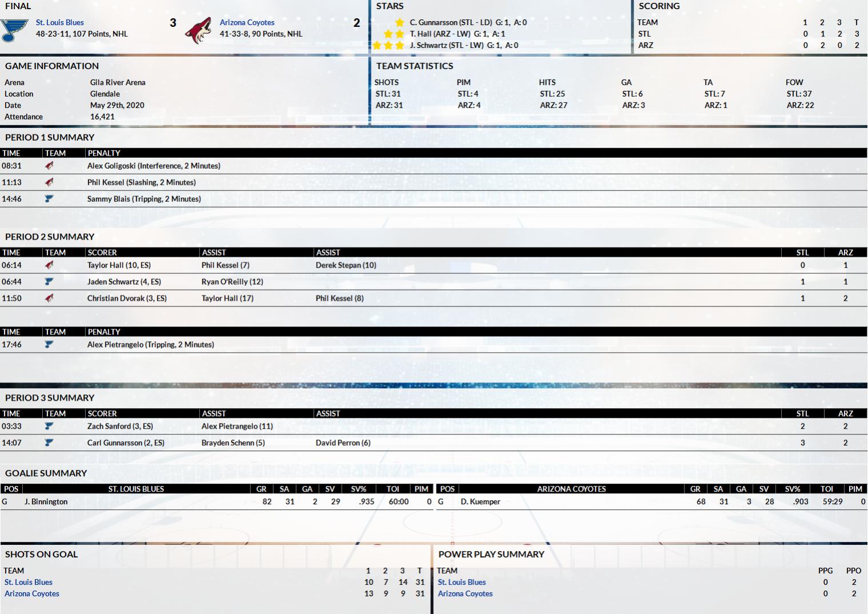Screen dimensions: 868x614
Task: Click assist Brayden Schenn (5)
Action: tap(233, 443)
